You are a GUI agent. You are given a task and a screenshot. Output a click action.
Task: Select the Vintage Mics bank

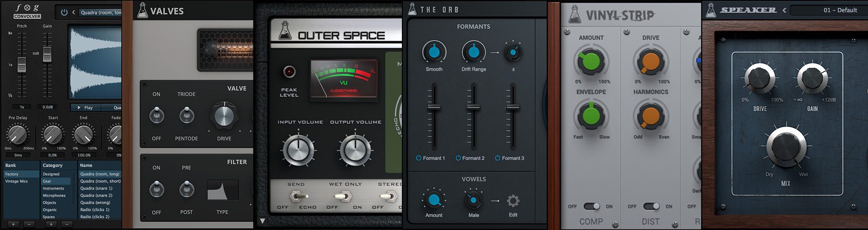(x=22, y=181)
